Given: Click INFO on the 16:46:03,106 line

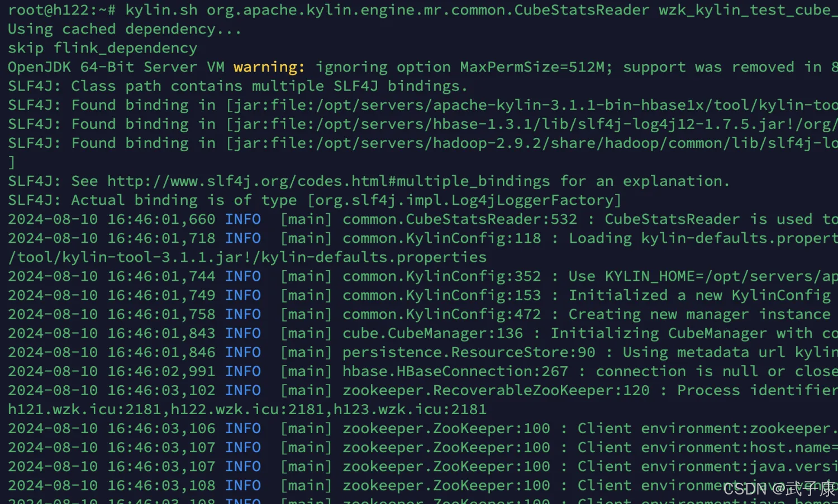Looking at the screenshot, I should tap(243, 429).
